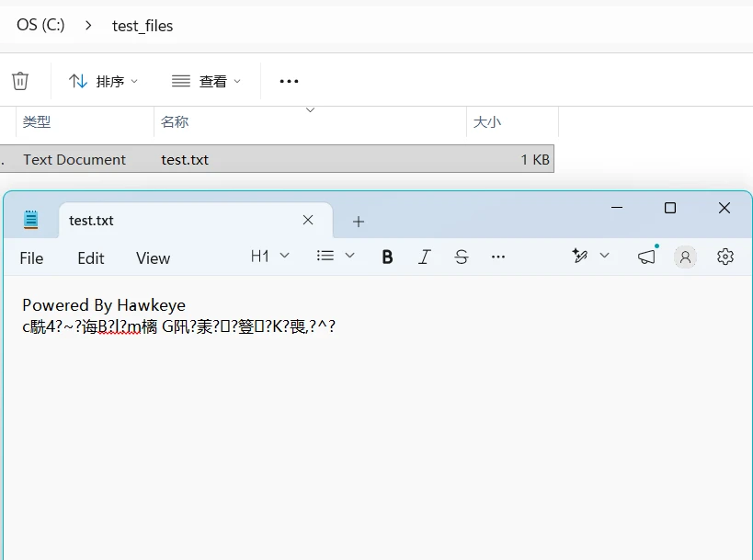The height and width of the screenshot is (560, 753).
Task: Expand the AI rewrite dropdown arrow
Action: pyautogui.click(x=605, y=256)
